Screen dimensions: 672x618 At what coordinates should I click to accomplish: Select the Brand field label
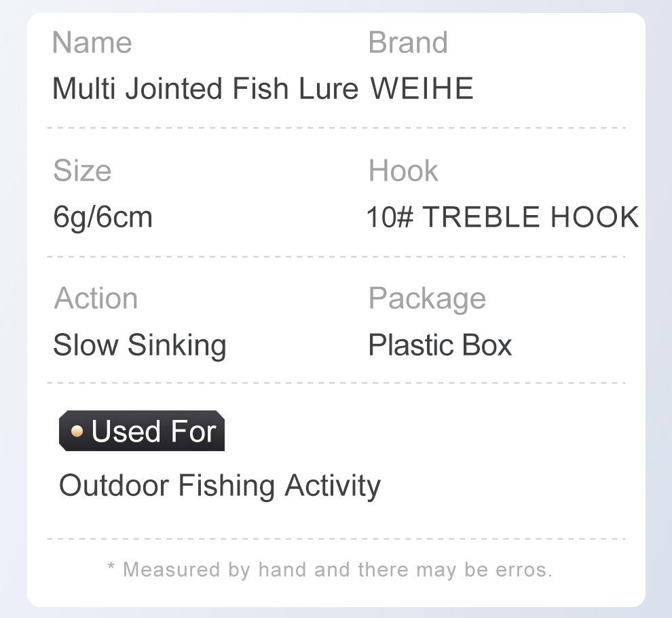pyautogui.click(x=407, y=43)
